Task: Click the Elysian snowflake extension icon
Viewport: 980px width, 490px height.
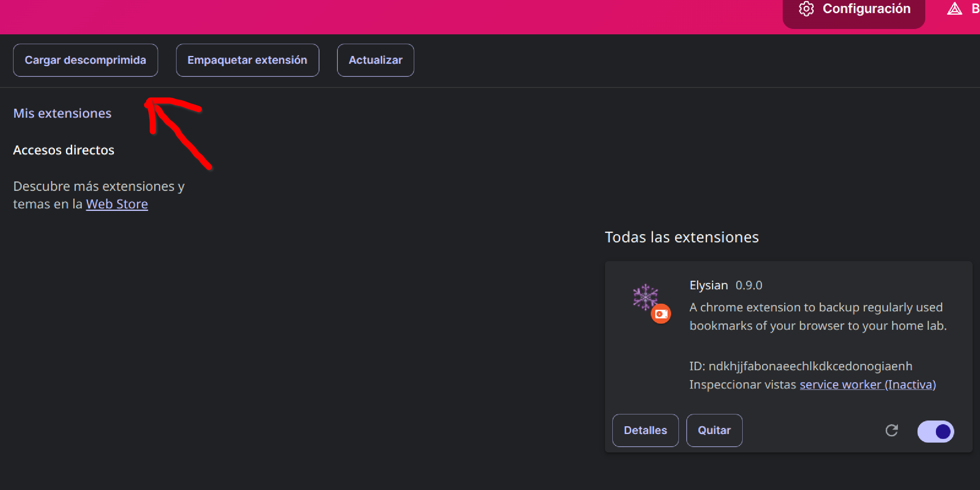Action: pos(645,297)
